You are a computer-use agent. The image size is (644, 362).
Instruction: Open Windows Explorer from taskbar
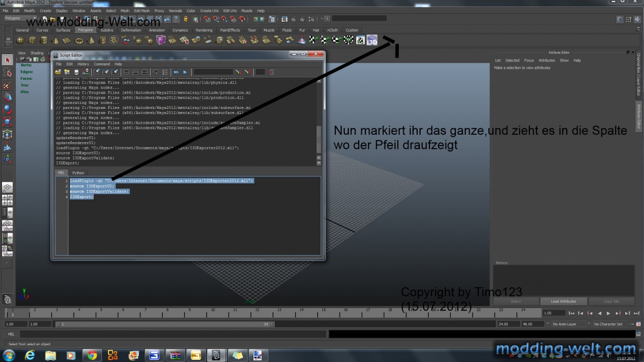coord(51,355)
